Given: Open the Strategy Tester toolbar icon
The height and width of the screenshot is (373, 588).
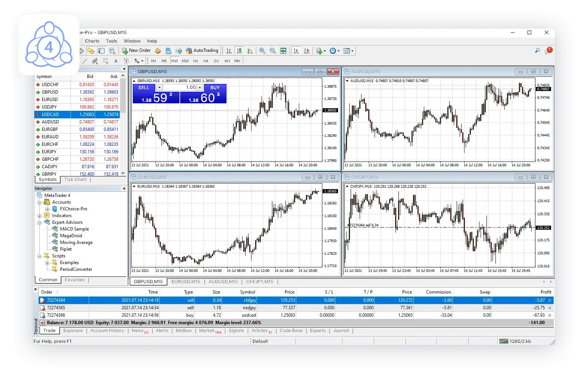Looking at the screenshot, I should point(112,51).
